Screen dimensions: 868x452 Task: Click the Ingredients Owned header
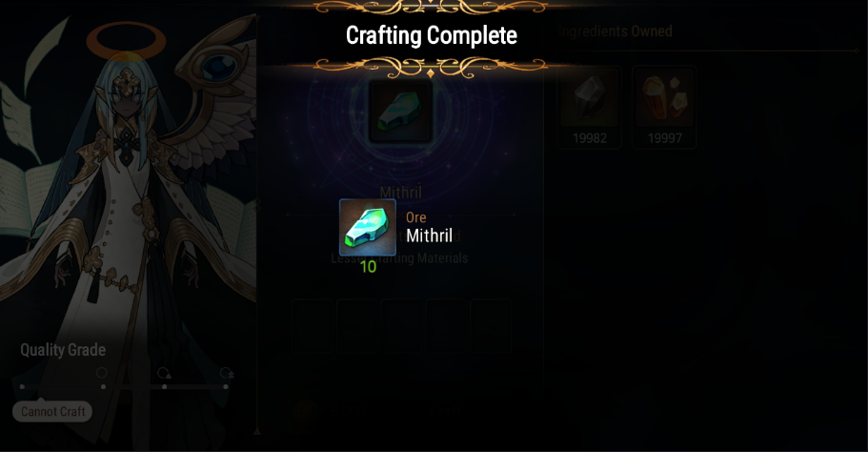(616, 31)
